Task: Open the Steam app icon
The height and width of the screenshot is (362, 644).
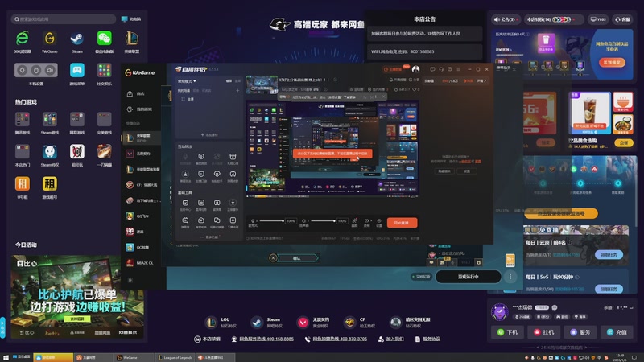Action: tap(76, 39)
